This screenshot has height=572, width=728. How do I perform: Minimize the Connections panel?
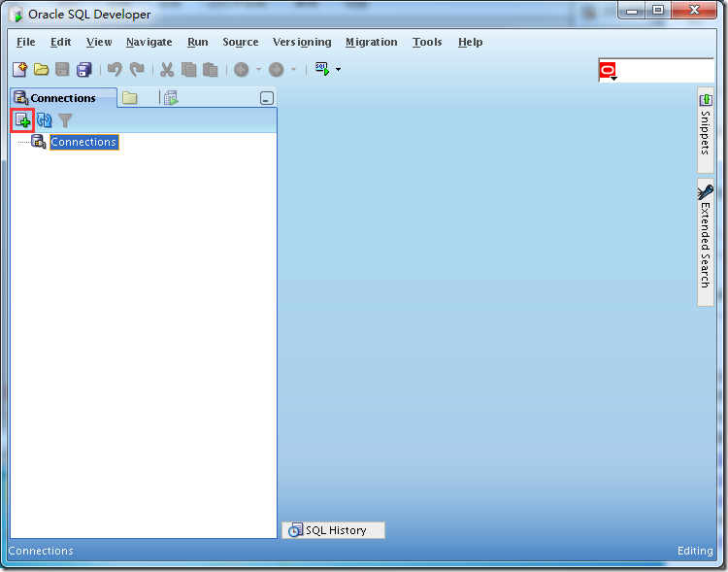tap(267, 98)
